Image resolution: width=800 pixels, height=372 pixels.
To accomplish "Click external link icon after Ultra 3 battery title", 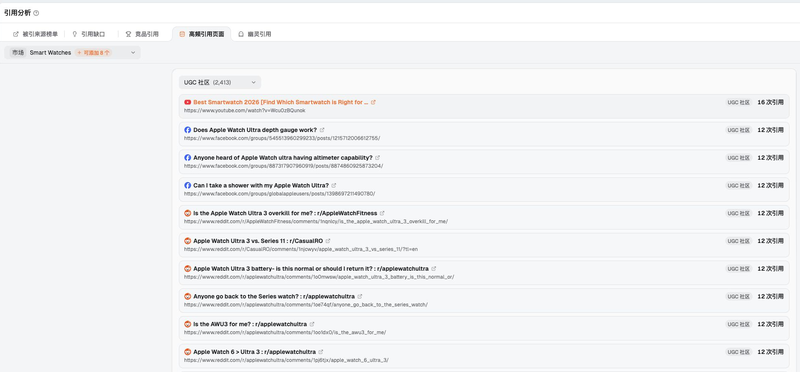I will [x=434, y=268].
